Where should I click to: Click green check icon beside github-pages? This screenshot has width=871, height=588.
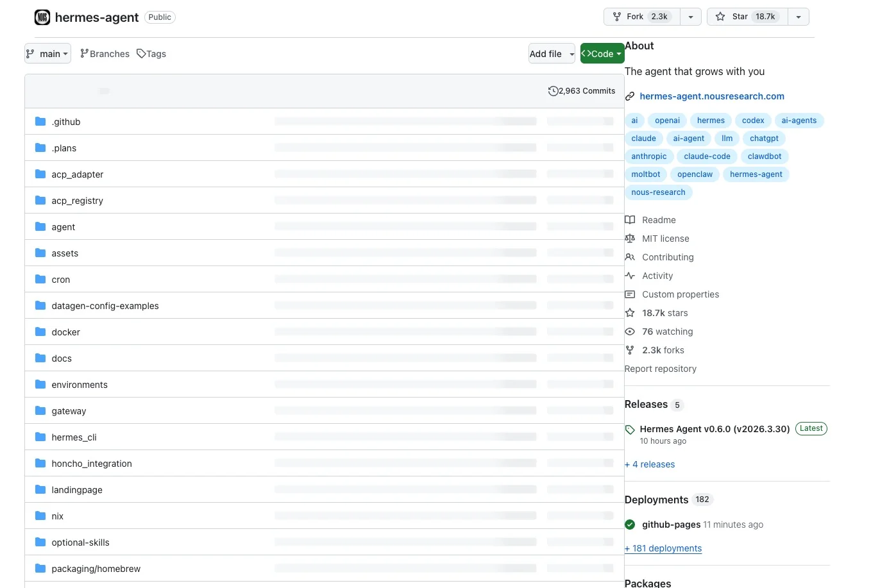(x=630, y=525)
